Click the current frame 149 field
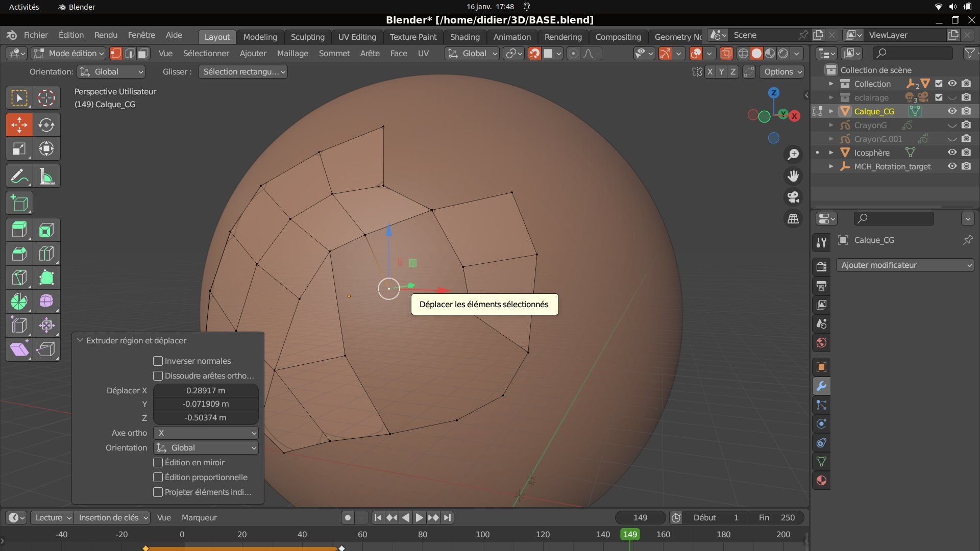This screenshot has height=551, width=980. point(640,517)
